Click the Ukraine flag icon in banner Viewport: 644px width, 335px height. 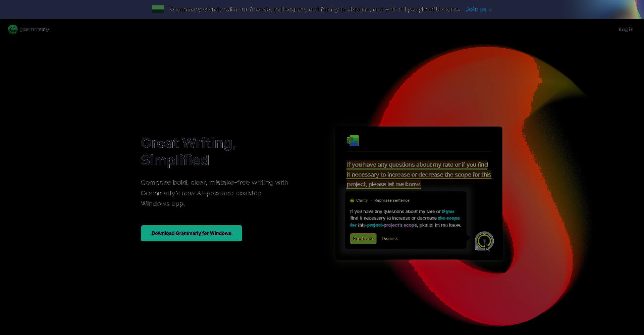pos(158,9)
